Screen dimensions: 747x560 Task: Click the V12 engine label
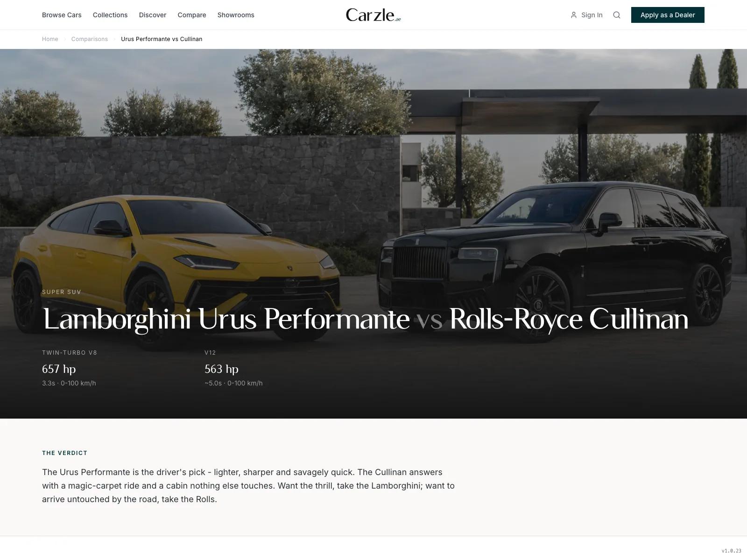pos(210,353)
